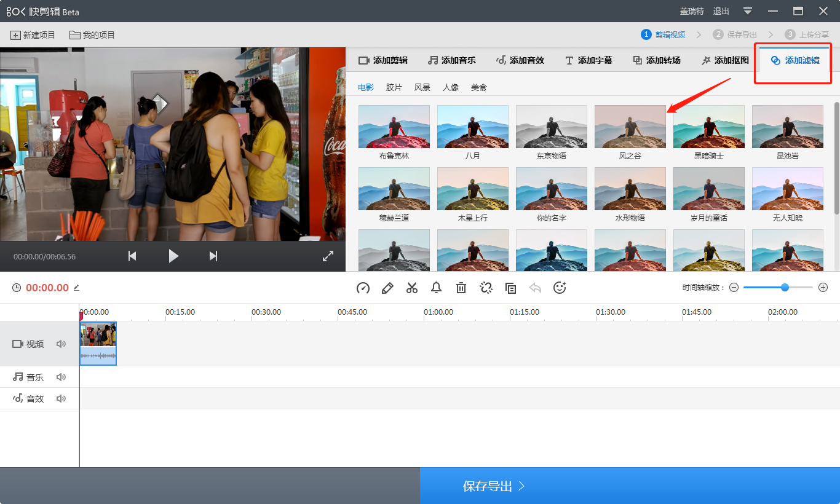
Task: Select the 胶片 filter category
Action: click(394, 87)
